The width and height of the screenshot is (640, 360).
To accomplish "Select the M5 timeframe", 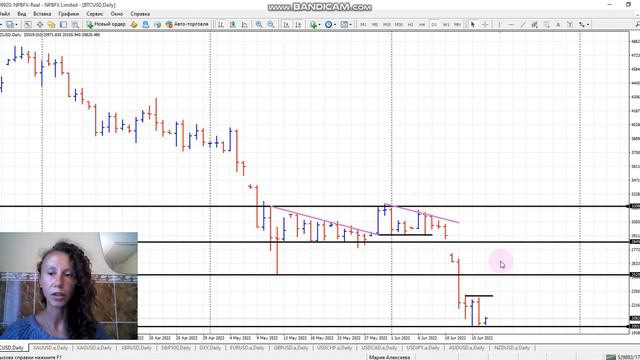I will point(375,24).
